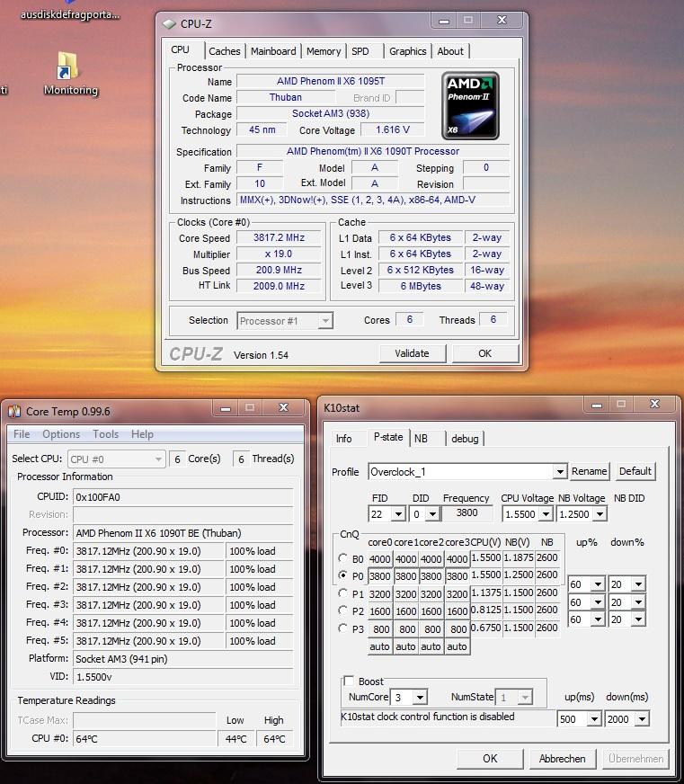Select the P0 P-state radio button
Screen dimensions: 684x784
343,575
